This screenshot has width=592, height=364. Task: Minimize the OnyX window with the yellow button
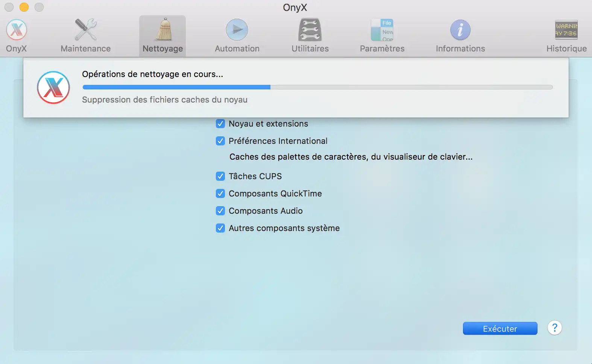point(24,7)
